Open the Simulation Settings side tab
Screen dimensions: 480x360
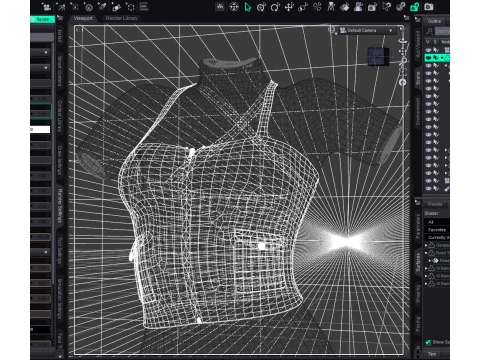coord(59,299)
